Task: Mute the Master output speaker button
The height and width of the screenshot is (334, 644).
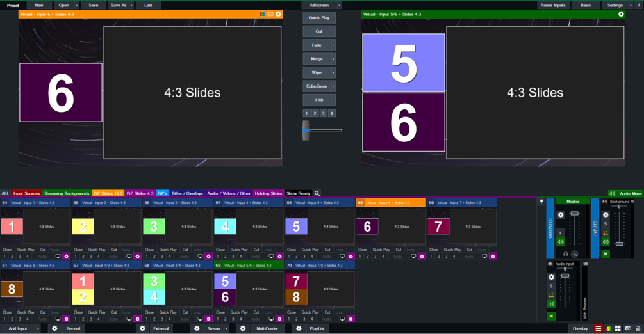Action: point(561,242)
